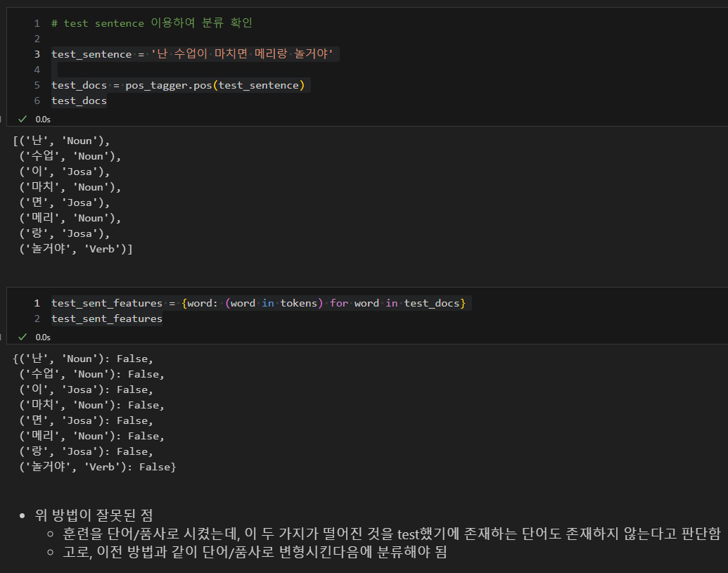
Task: Click the dict output row ('이', 'Josa'): False
Action: pyautogui.click(x=86, y=389)
